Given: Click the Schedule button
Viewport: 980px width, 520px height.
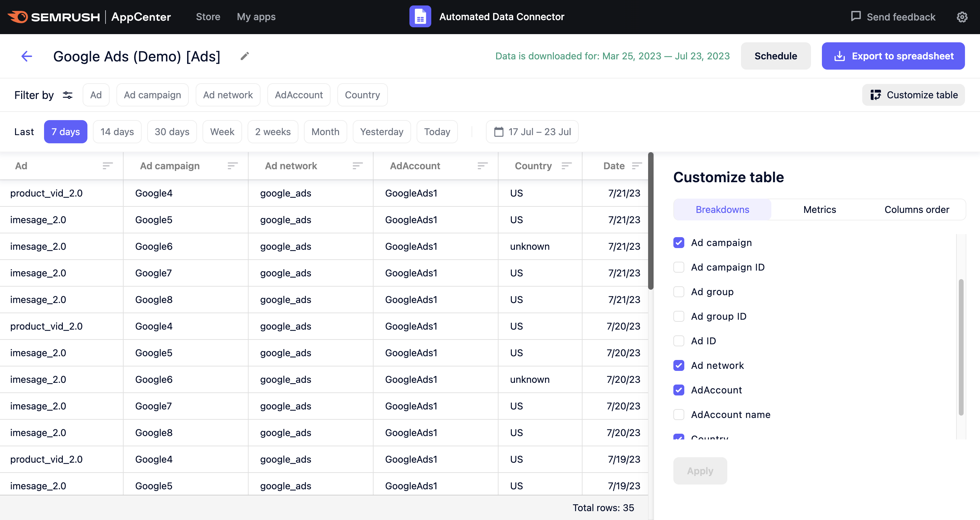Looking at the screenshot, I should coord(776,56).
